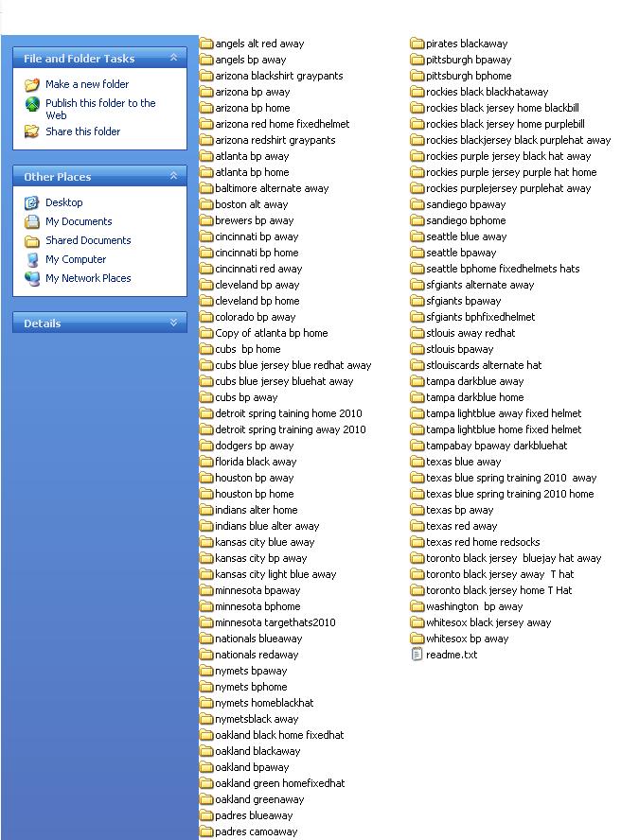Select 'texas red home redsocks' folder name
This screenshot has height=840, width=621.
[x=483, y=542]
